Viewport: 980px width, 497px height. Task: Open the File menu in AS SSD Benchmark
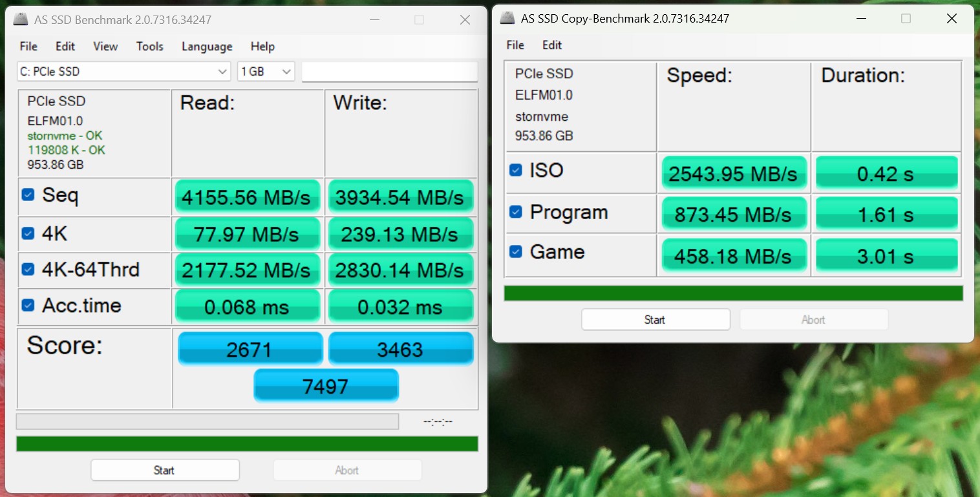coord(28,46)
